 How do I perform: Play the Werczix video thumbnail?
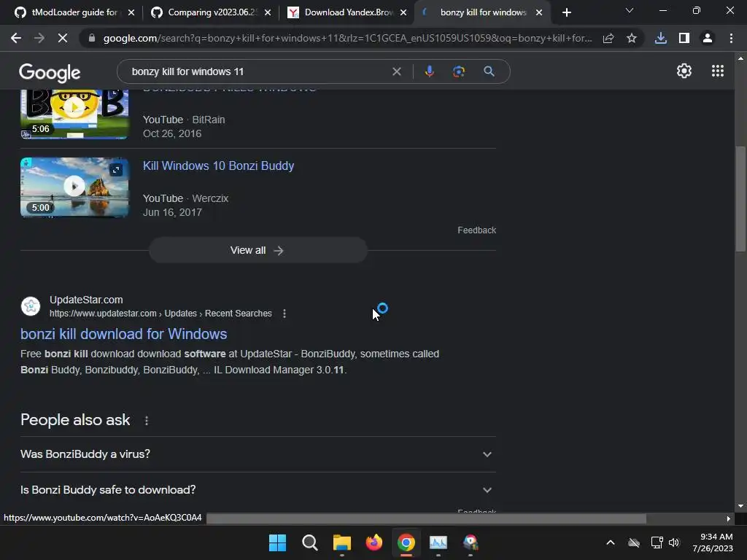coord(74,187)
